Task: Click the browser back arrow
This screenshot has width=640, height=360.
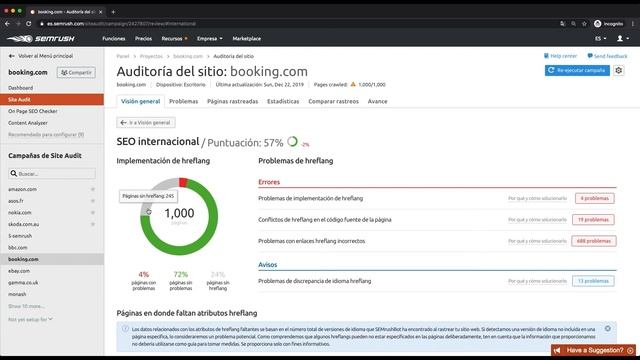Action: tap(7, 24)
